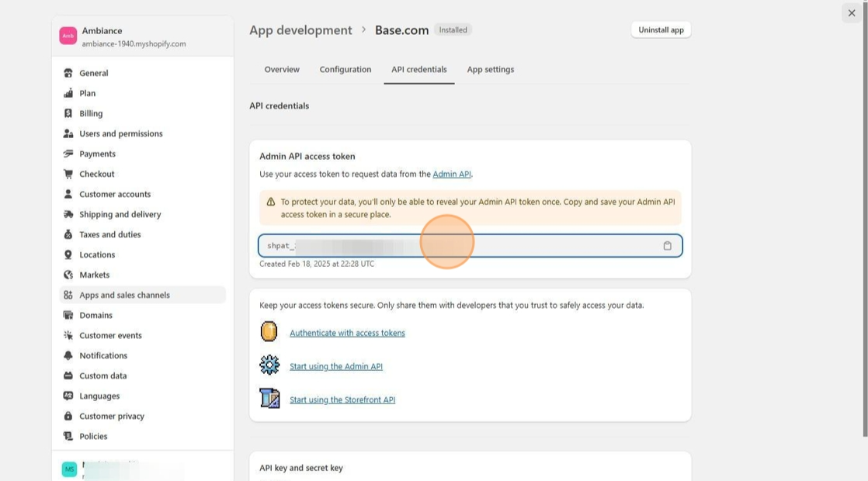Click the Admin API gear icon
The height and width of the screenshot is (481, 868).
pos(269,365)
